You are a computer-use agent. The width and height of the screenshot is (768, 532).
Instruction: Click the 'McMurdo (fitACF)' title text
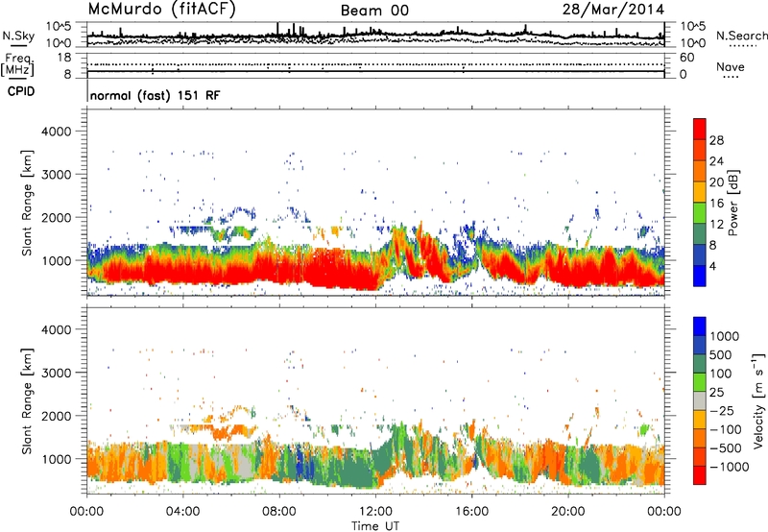(x=161, y=10)
